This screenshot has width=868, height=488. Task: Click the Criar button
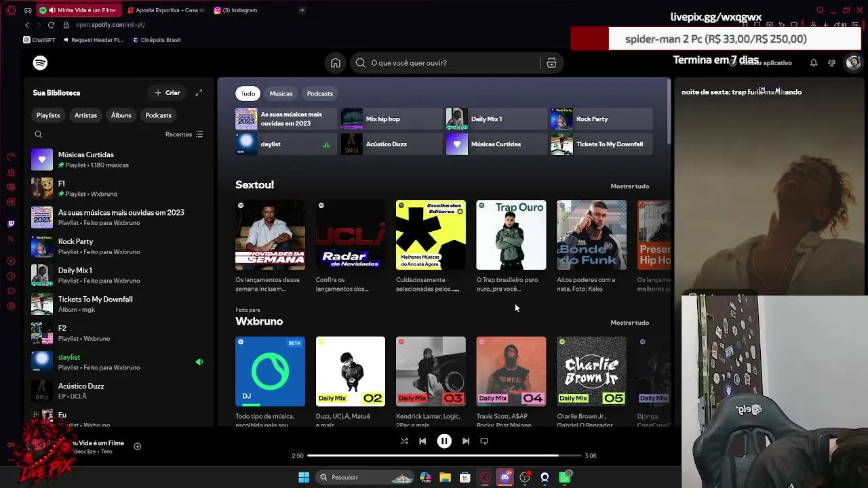tap(167, 93)
